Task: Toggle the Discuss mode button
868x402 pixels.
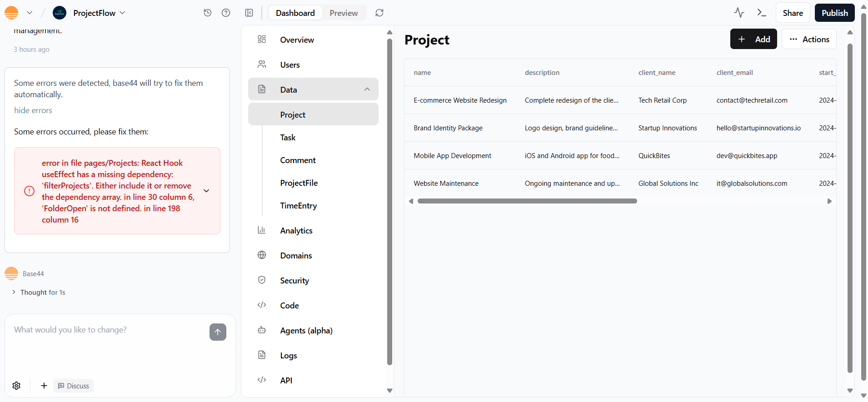Action: point(74,386)
